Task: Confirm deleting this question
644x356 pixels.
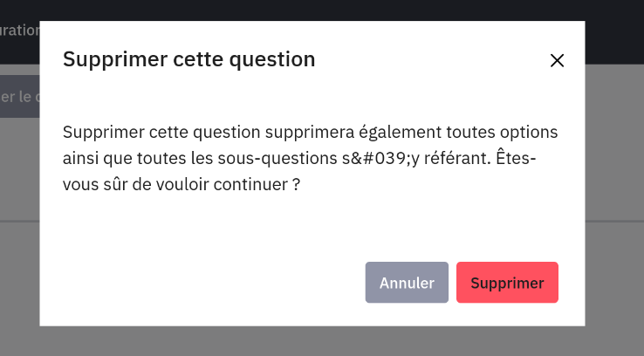Action: tap(507, 283)
